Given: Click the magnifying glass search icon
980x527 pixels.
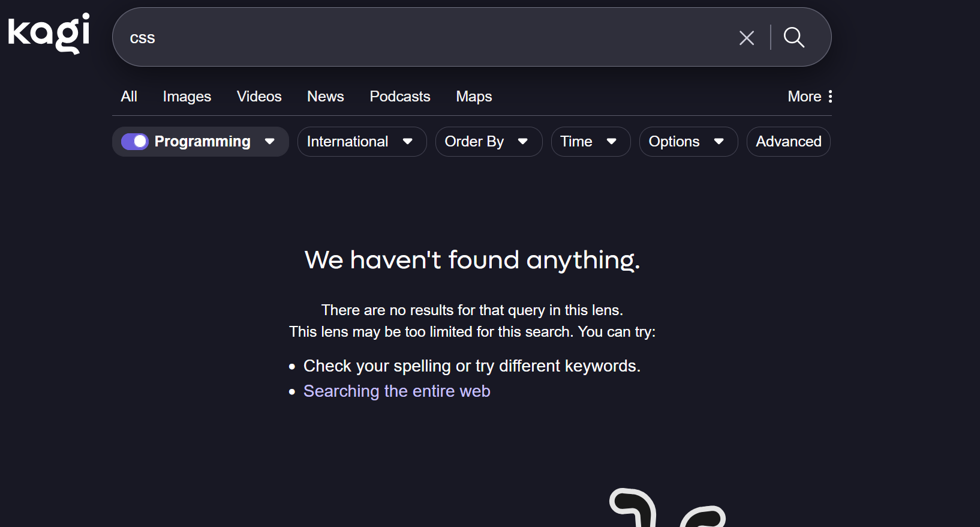Looking at the screenshot, I should [x=793, y=38].
